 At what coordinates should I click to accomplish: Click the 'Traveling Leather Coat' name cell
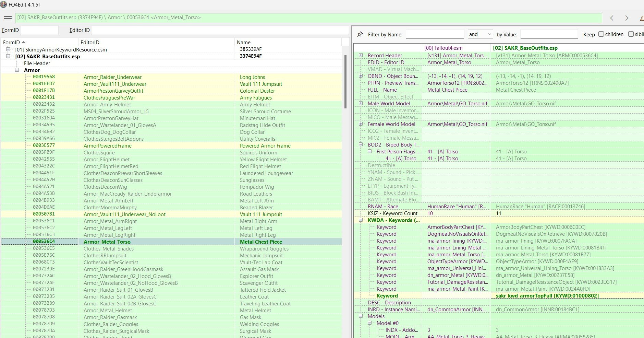coord(265,303)
